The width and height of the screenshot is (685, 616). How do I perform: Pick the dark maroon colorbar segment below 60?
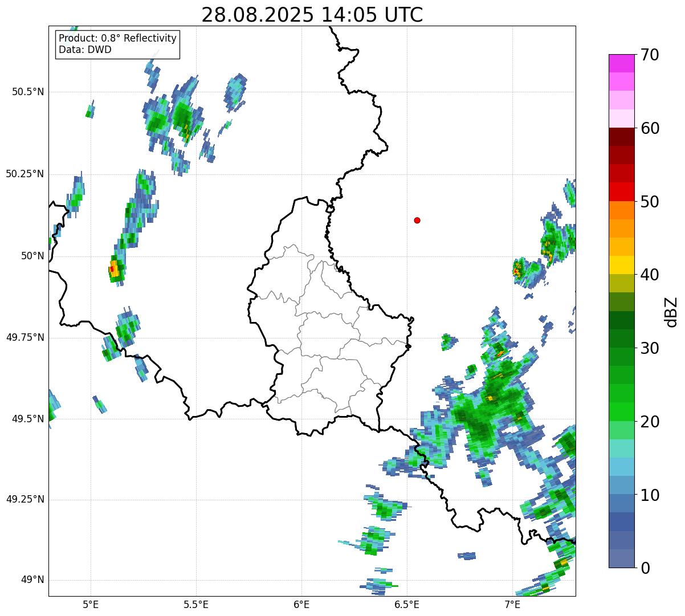click(622, 137)
